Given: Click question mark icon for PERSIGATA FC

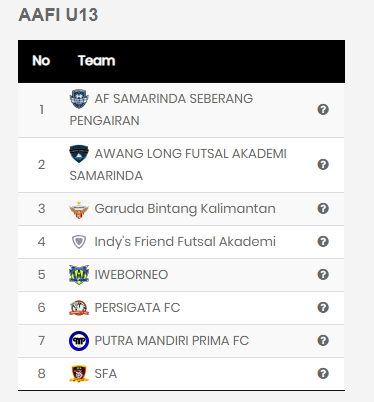Looking at the screenshot, I should [323, 308].
